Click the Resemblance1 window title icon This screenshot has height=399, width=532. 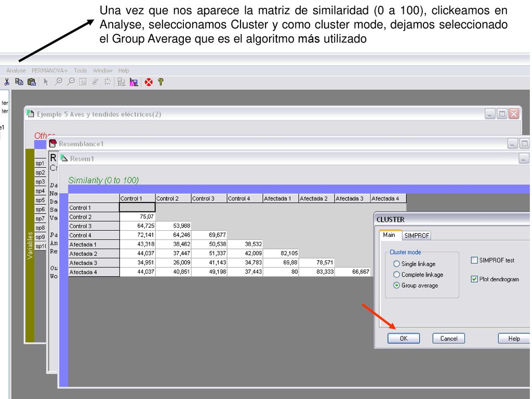point(52,143)
